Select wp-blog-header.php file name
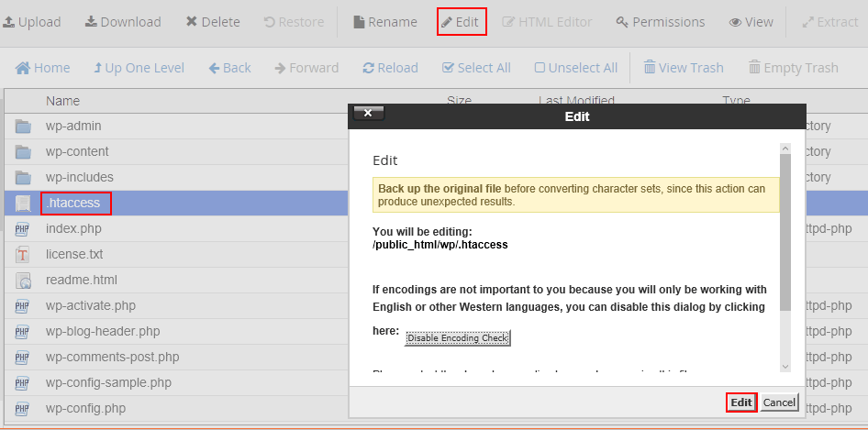The width and height of the screenshot is (868, 430). pyautogui.click(x=103, y=332)
